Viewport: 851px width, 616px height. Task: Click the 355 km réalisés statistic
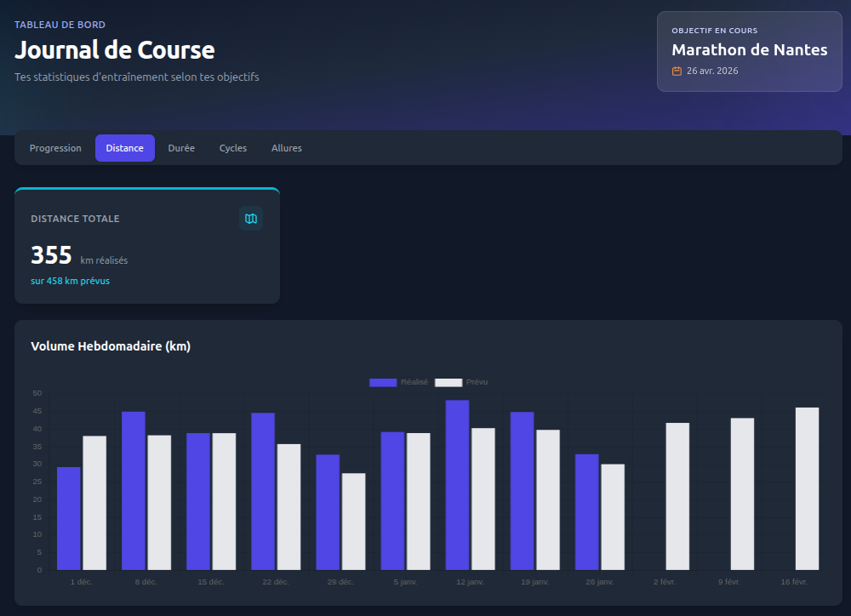[51, 254]
